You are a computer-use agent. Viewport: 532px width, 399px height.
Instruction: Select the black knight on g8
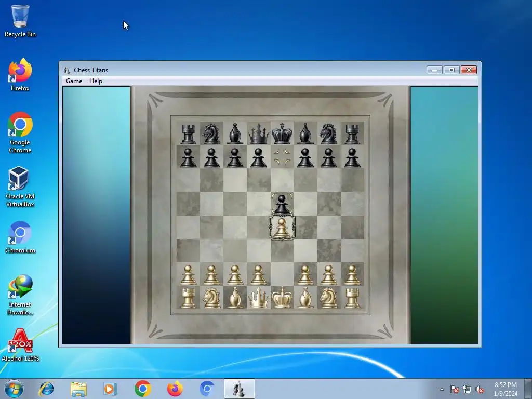(x=328, y=134)
